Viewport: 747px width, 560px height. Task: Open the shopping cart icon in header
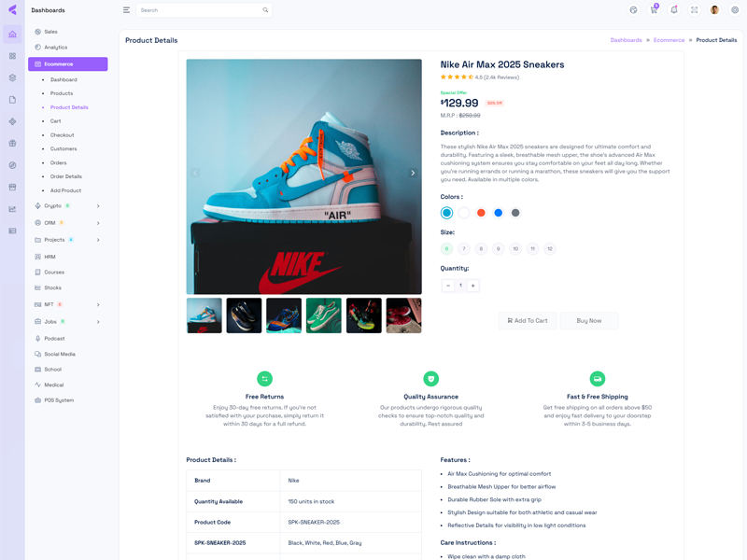pos(654,10)
